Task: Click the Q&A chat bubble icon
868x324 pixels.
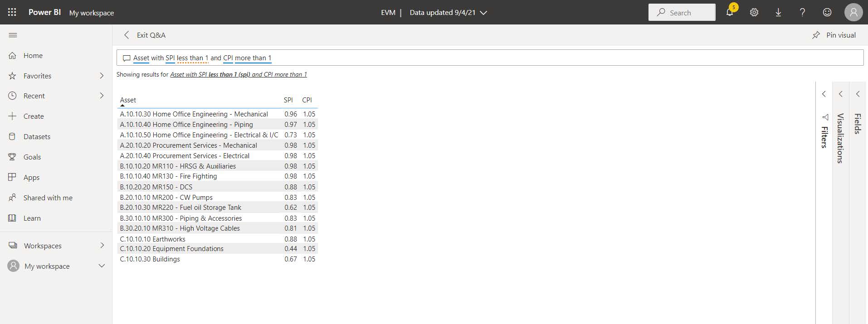Action: tap(127, 58)
